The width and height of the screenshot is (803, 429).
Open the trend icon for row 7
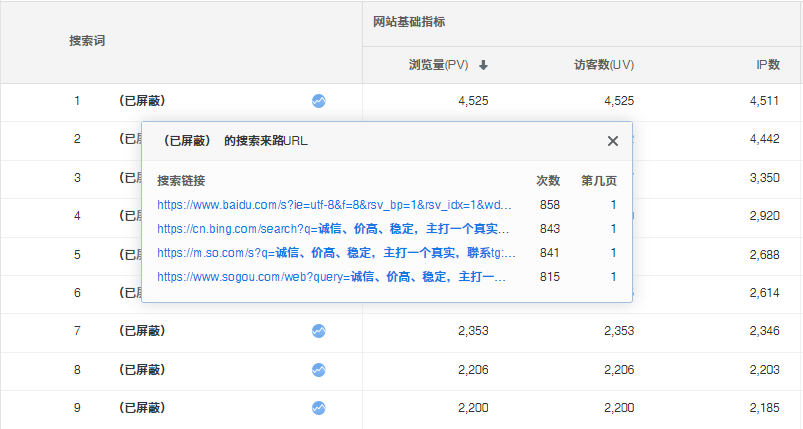(318, 331)
